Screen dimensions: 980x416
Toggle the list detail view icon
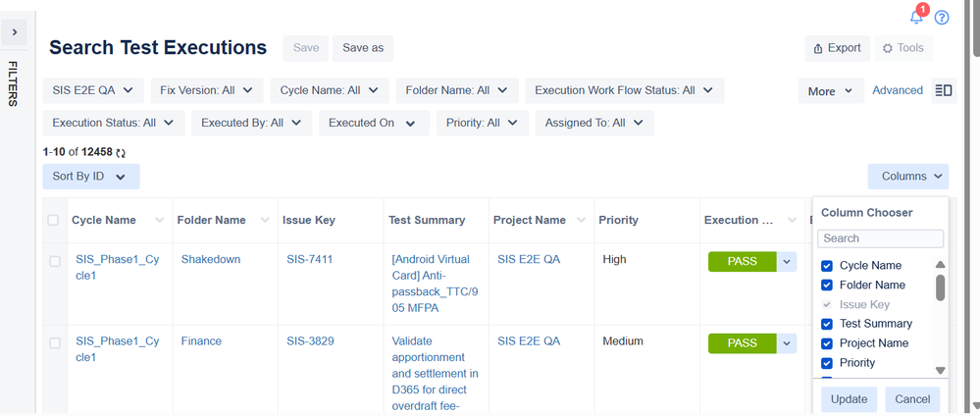pos(944,90)
